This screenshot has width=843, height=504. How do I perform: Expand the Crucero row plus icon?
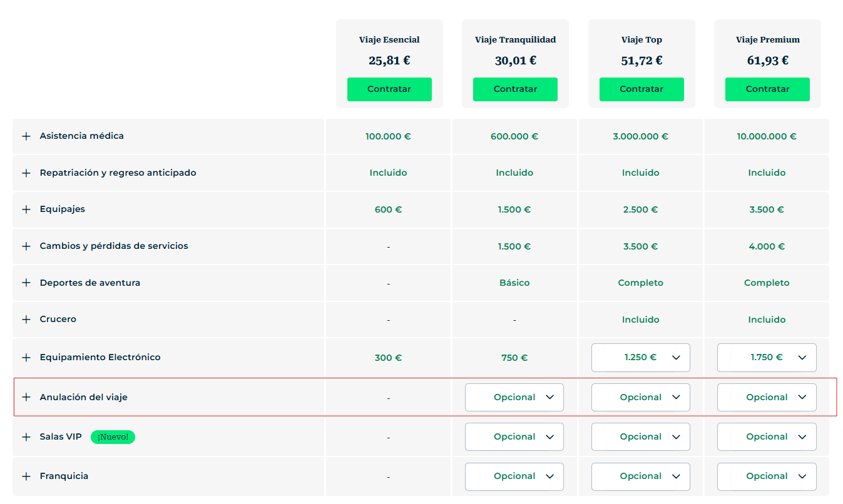[26, 320]
